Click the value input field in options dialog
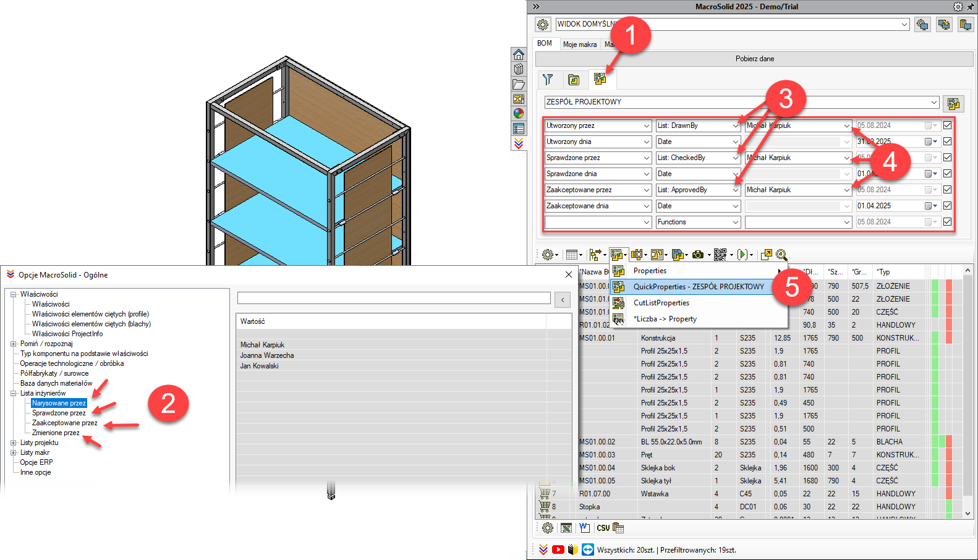 [394, 298]
